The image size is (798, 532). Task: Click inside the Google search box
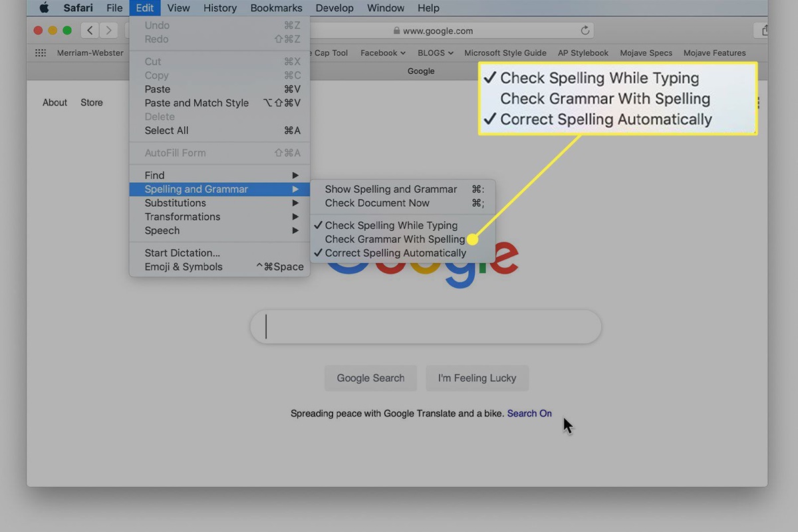pyautogui.click(x=426, y=327)
